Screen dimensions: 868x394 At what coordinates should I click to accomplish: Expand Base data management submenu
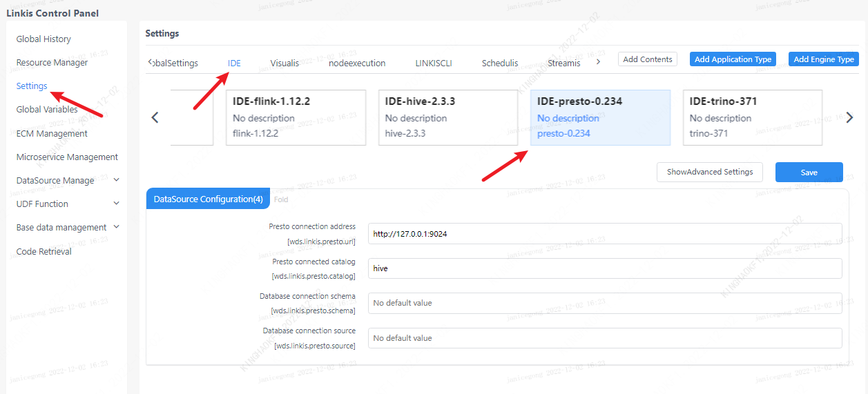(67, 228)
